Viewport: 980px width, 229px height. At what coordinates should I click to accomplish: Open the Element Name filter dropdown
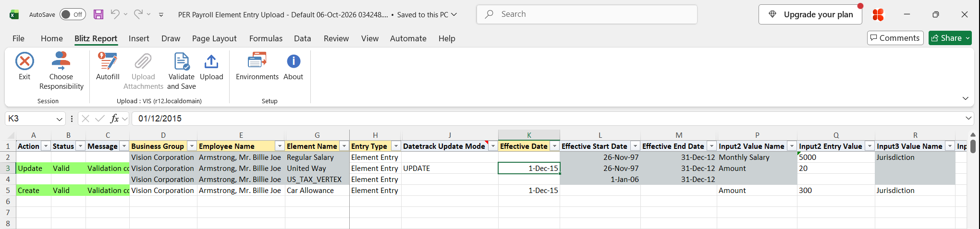(344, 146)
